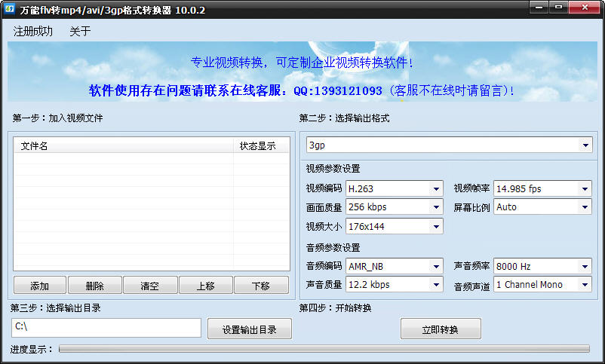Start conversion with 立即转换 button
This screenshot has height=364, width=605.
pos(441,329)
